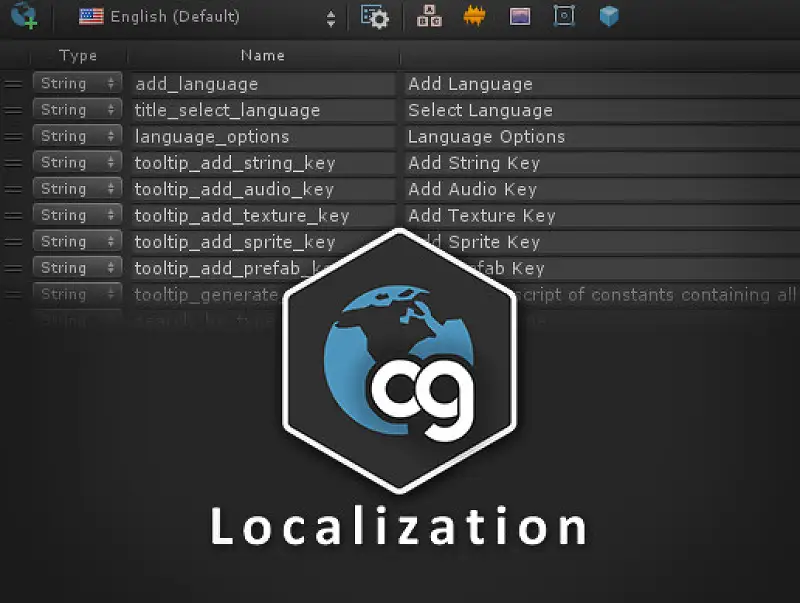Open Type dropdown for tooltip_add_audio_key row
The width and height of the screenshot is (800, 603).
(78, 189)
